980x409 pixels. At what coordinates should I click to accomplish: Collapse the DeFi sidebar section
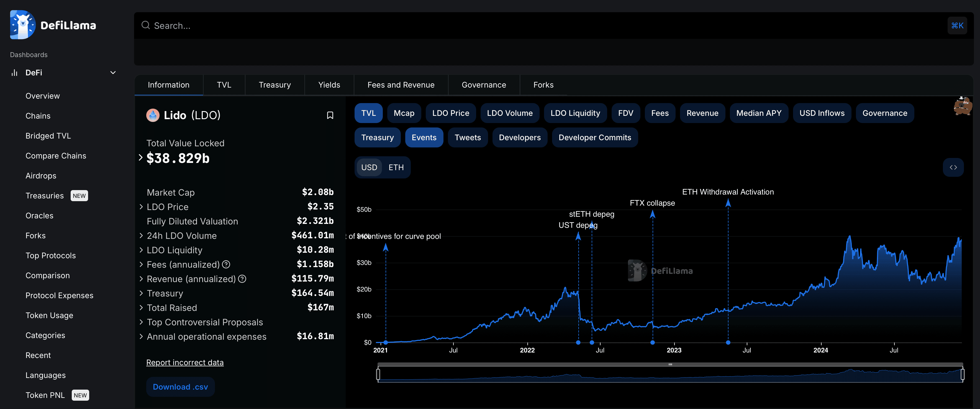point(113,73)
